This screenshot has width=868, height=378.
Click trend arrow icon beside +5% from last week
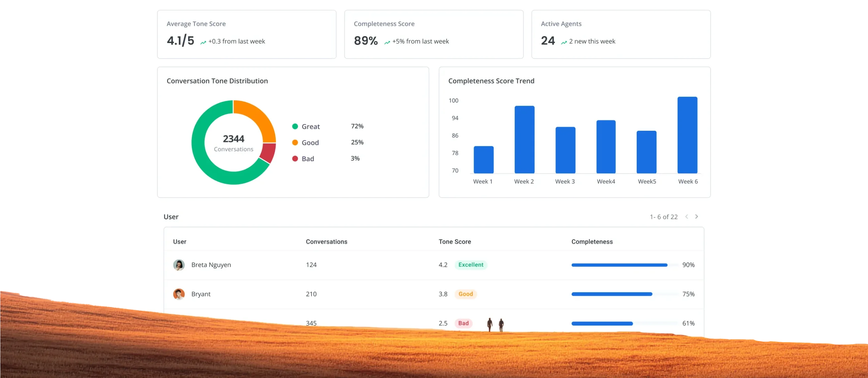point(387,42)
